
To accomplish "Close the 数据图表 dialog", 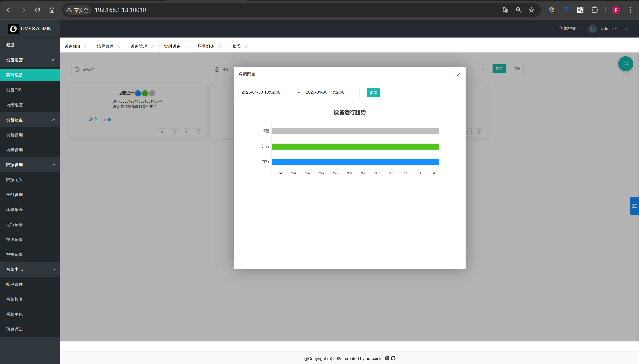I will 459,74.
